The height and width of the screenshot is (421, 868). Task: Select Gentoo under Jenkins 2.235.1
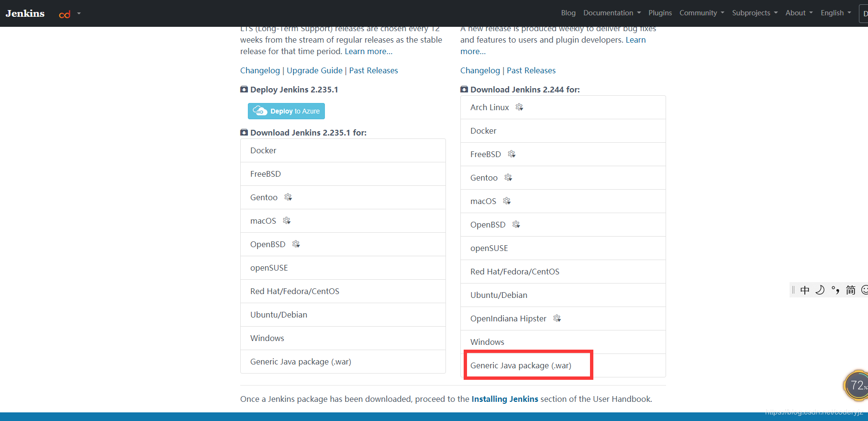(343, 197)
